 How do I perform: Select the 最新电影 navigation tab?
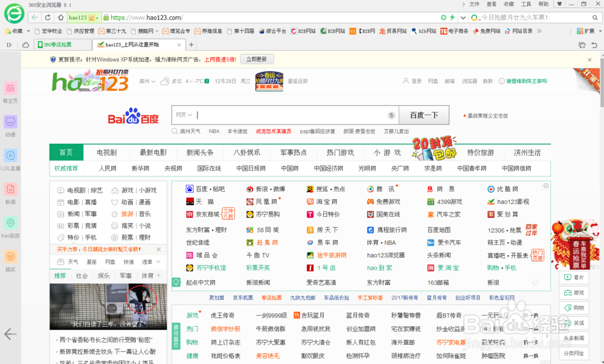click(153, 152)
